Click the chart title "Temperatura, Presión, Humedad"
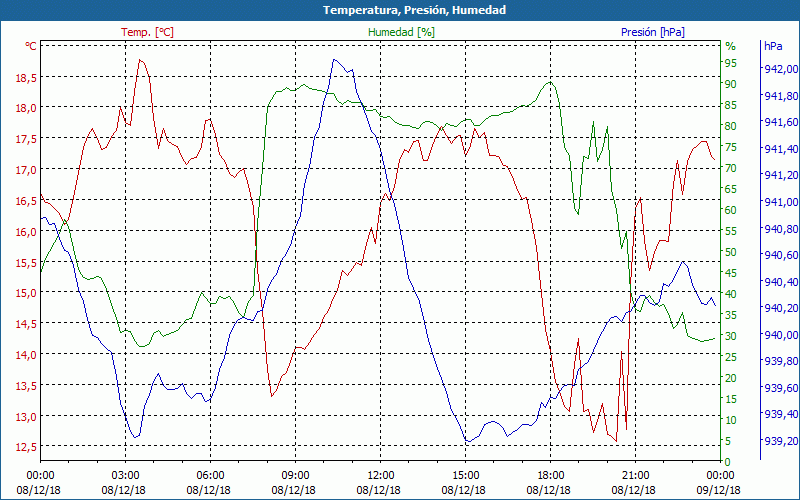This screenshot has height=500, width=800. click(x=415, y=10)
